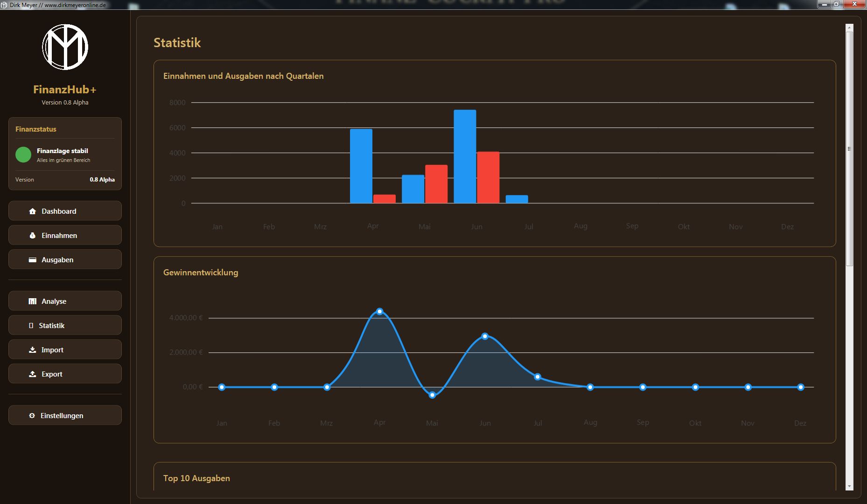Click the red Mai expense bar
Image resolution: width=867 pixels, height=504 pixels.
436,184
